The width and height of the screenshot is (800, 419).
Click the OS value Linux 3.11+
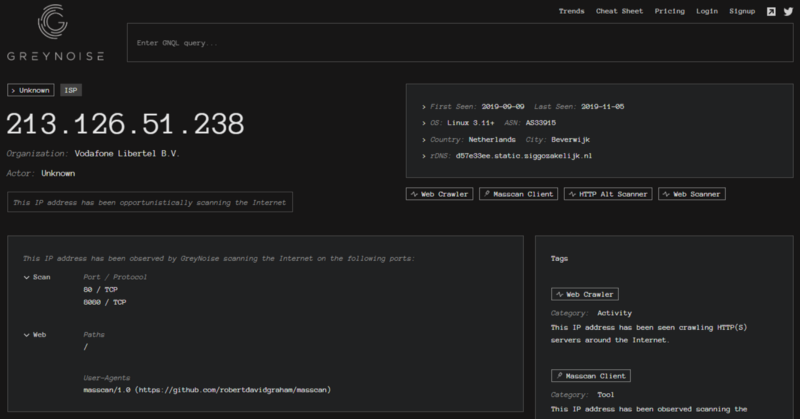(470, 123)
